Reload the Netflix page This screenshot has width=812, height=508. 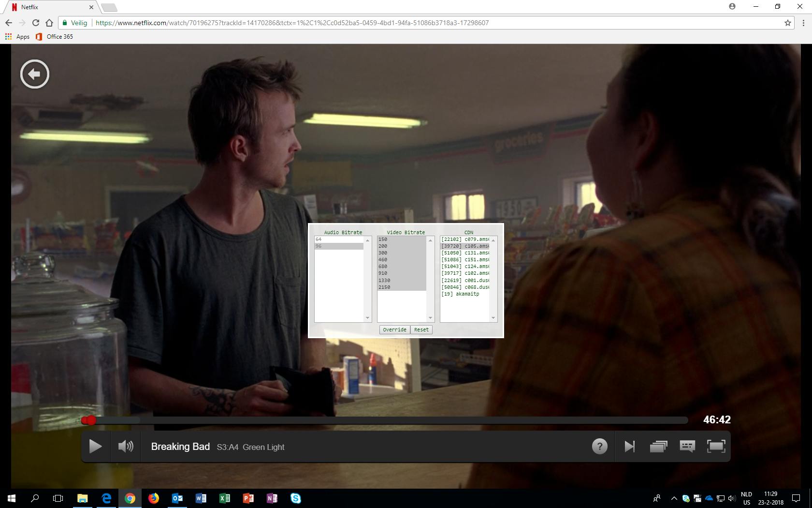35,23
